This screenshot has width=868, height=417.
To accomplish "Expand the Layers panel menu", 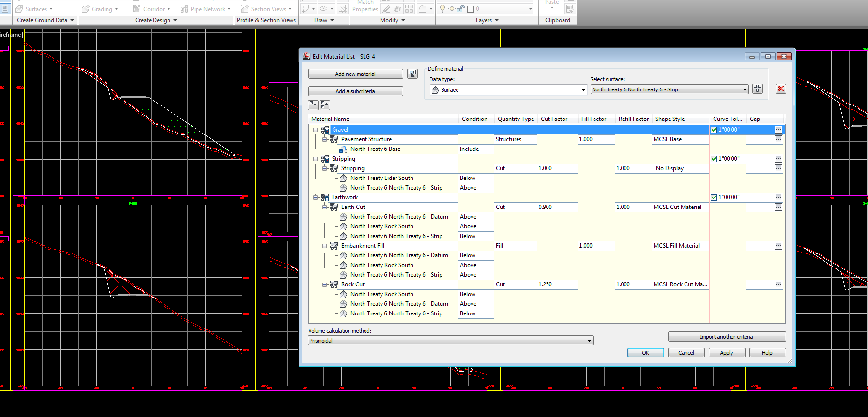I will coord(487,20).
